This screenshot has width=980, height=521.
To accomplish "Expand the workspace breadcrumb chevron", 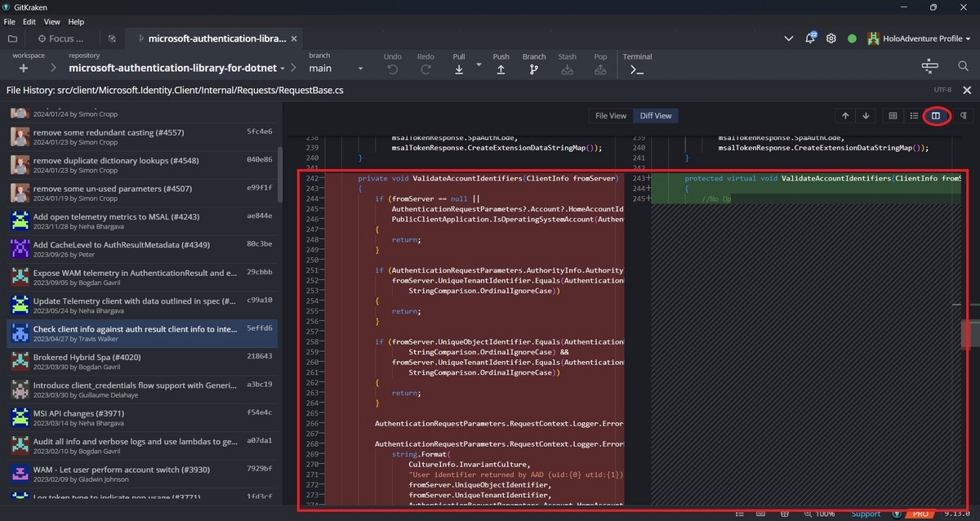I will [x=54, y=69].
